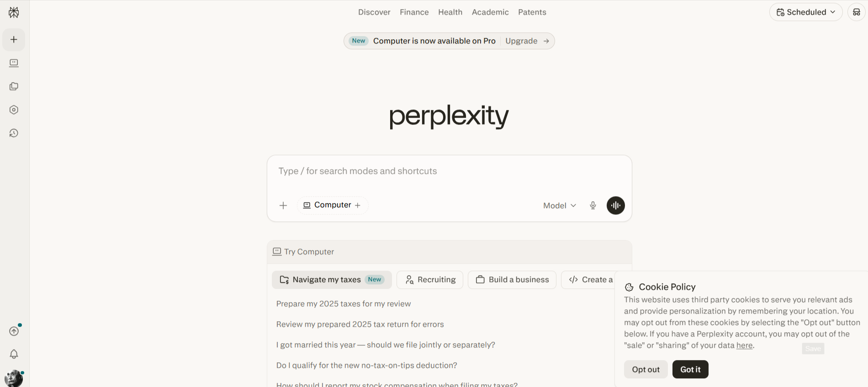This screenshot has width=868, height=387.
Task: Open Spaces from the sidebar
Action: [x=14, y=86]
